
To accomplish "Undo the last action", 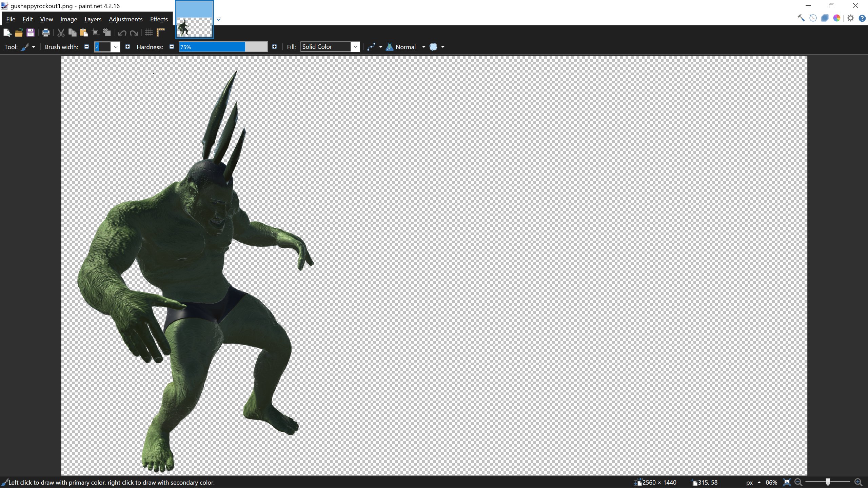I will click(122, 33).
